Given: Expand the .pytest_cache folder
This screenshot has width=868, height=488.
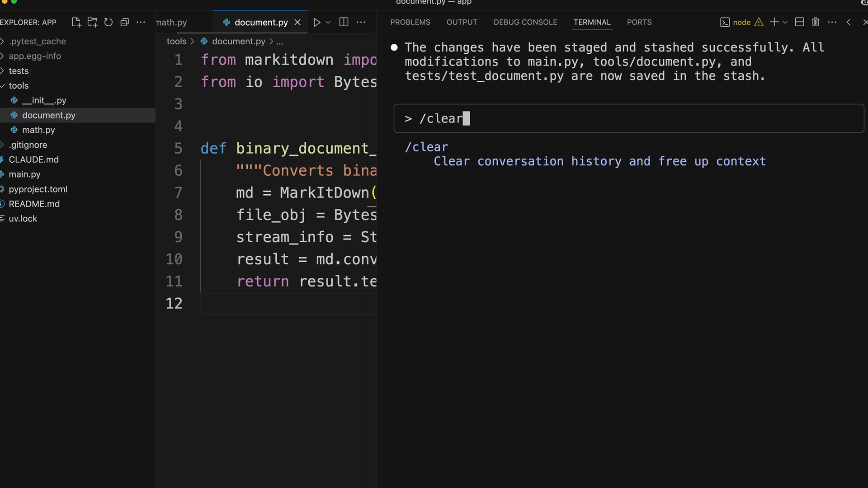Looking at the screenshot, I should 78,41.
